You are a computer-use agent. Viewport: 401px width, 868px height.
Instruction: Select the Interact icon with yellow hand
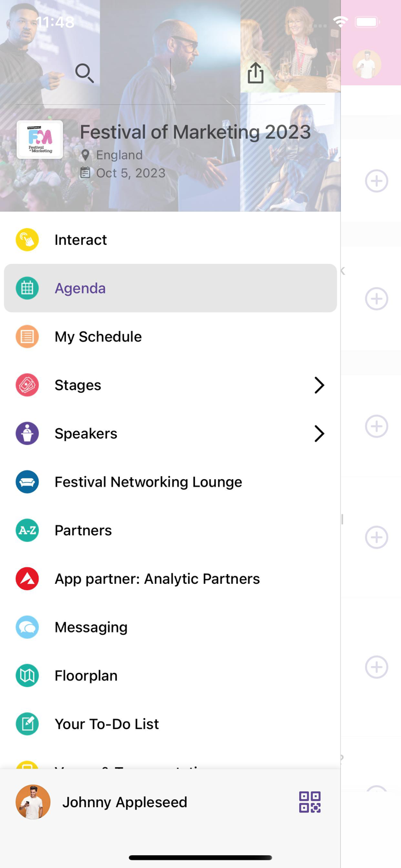(x=27, y=240)
